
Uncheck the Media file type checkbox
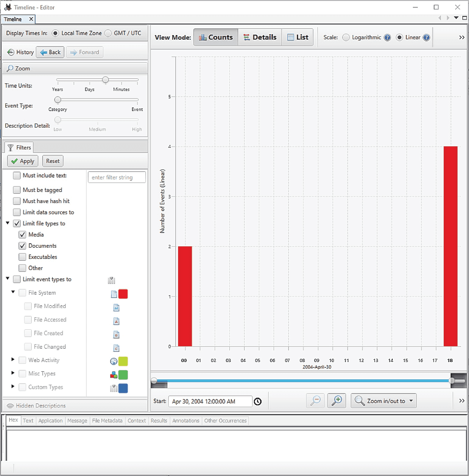(x=22, y=235)
